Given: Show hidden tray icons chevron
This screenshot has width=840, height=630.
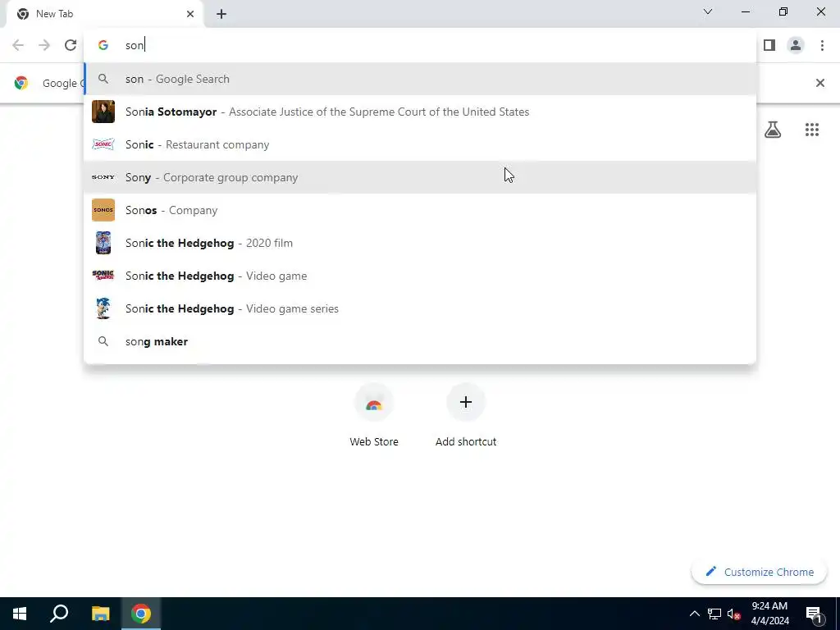Looking at the screenshot, I should 694,614.
